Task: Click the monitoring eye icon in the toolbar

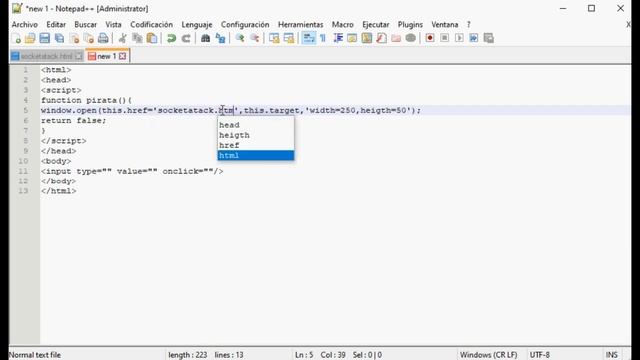Action: pyautogui.click(x=411, y=38)
